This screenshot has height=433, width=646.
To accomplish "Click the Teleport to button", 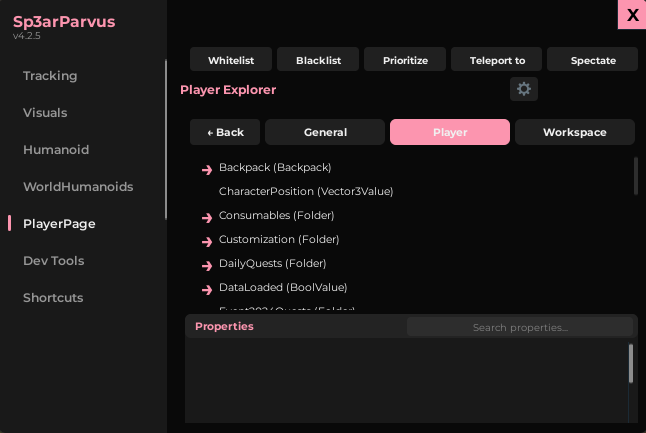I will (496, 59).
